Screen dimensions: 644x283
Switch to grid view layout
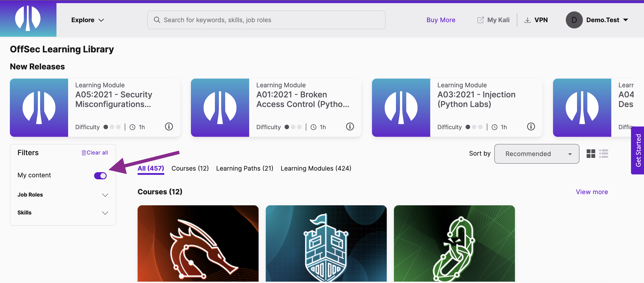[591, 154]
